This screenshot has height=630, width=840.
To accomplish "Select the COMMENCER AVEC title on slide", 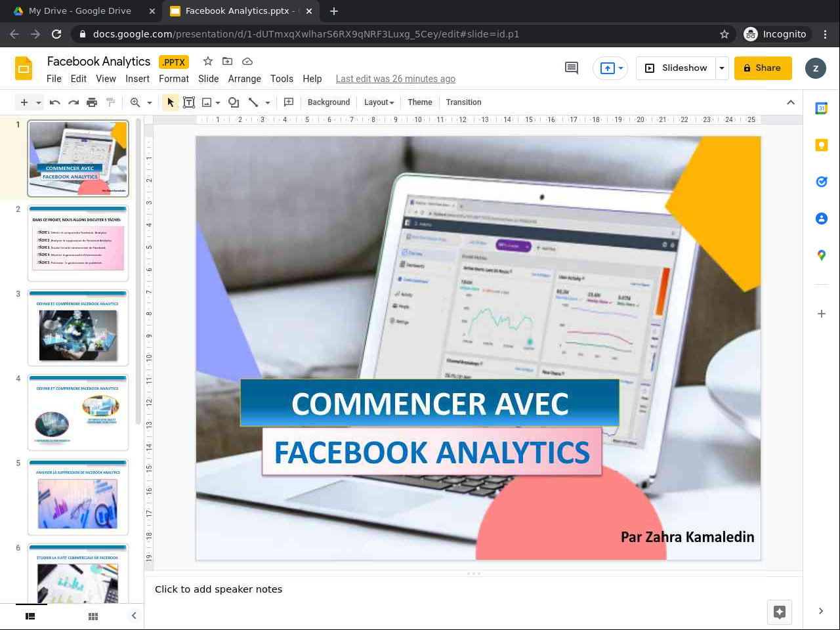I will [430, 404].
